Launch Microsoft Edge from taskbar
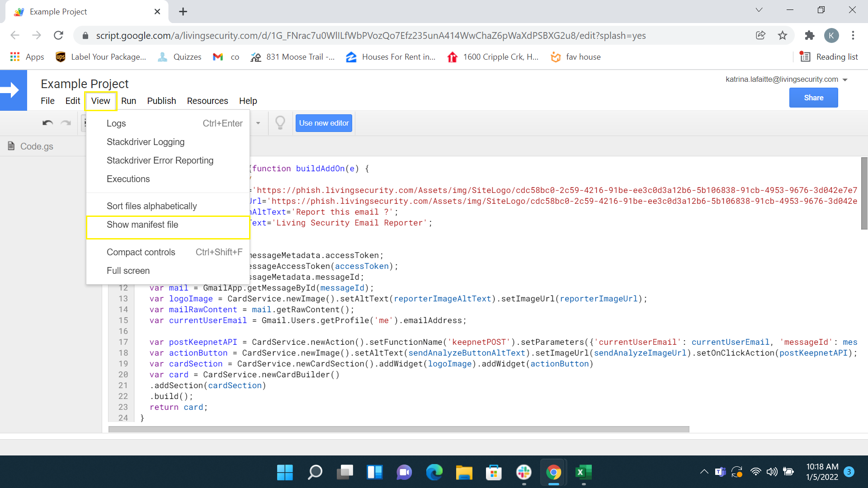The height and width of the screenshot is (488, 868). pyautogui.click(x=434, y=473)
